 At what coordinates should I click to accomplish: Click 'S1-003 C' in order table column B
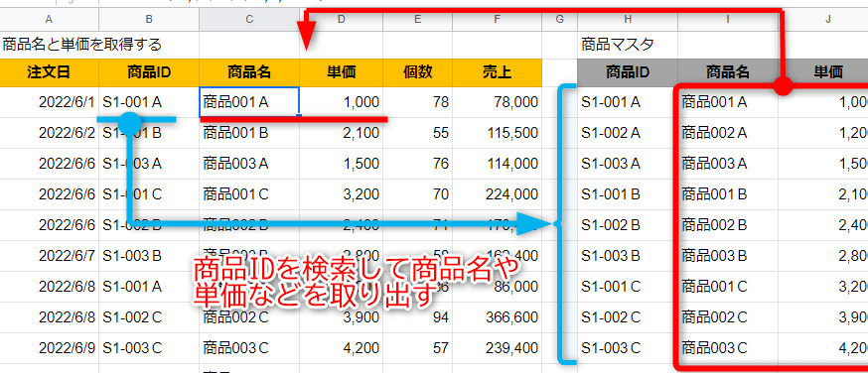pos(149,348)
